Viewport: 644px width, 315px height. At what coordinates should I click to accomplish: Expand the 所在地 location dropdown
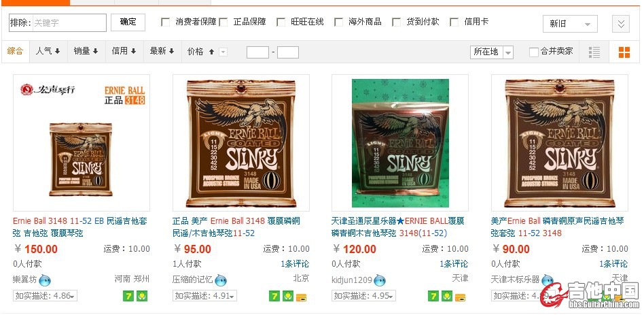point(492,52)
